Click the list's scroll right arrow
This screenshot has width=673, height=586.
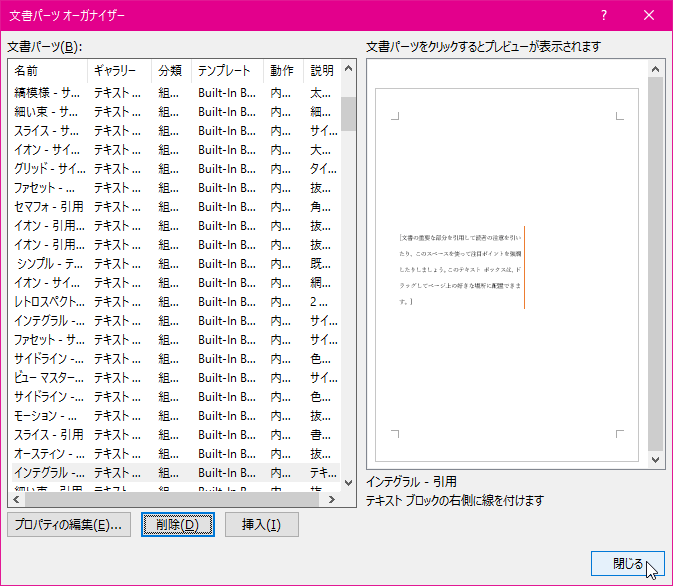pyautogui.click(x=331, y=499)
